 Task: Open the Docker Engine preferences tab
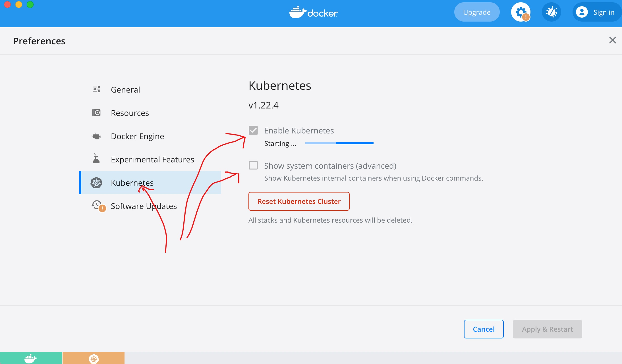(x=137, y=136)
